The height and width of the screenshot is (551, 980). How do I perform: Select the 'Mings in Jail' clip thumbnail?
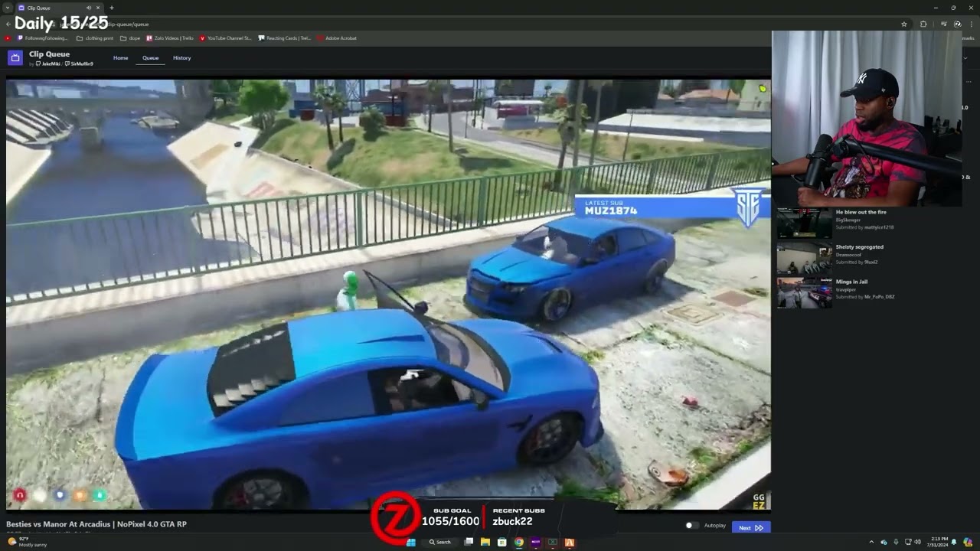[x=805, y=292]
